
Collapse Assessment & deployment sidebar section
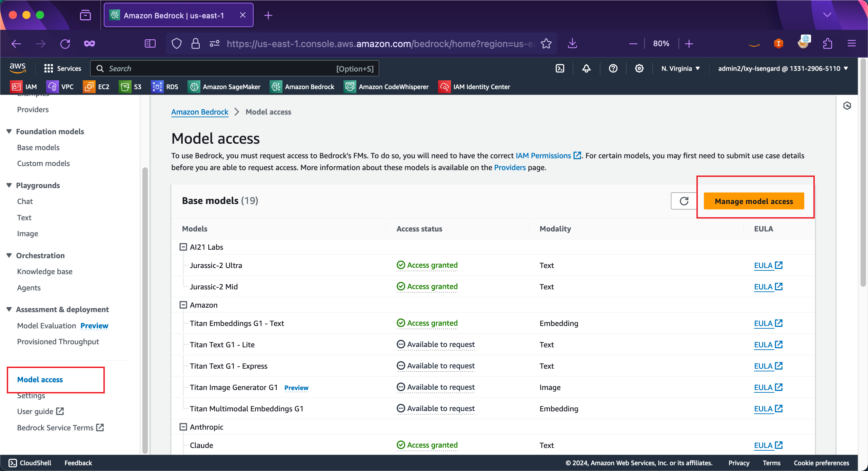(9, 309)
